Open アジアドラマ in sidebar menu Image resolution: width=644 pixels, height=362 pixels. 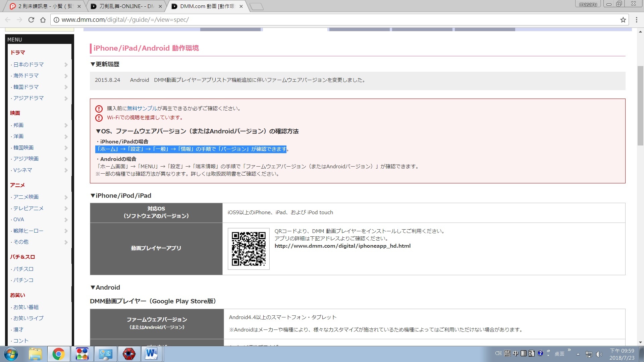tap(29, 98)
